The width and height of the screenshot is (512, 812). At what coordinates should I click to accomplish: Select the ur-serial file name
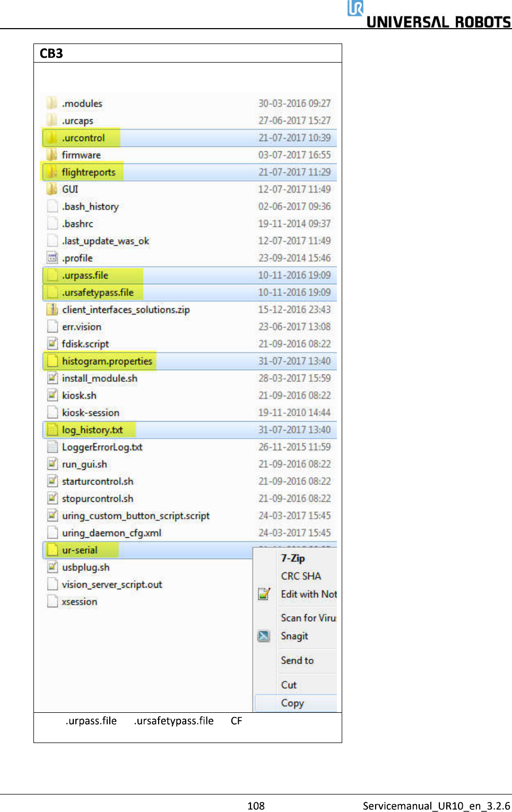point(80,550)
